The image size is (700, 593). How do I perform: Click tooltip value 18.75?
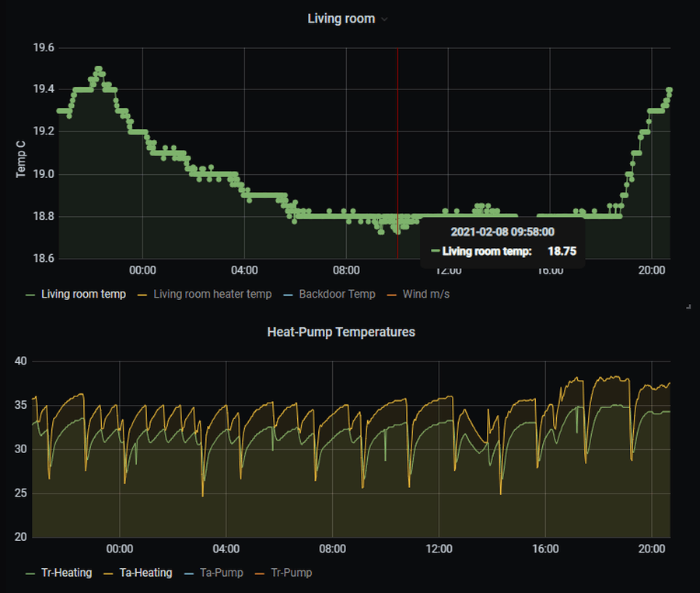click(x=562, y=251)
